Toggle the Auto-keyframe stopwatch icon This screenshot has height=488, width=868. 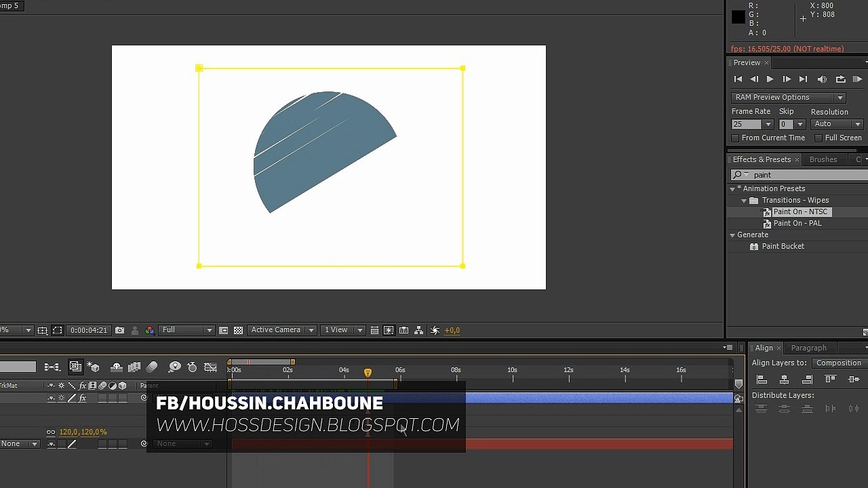coord(193,367)
